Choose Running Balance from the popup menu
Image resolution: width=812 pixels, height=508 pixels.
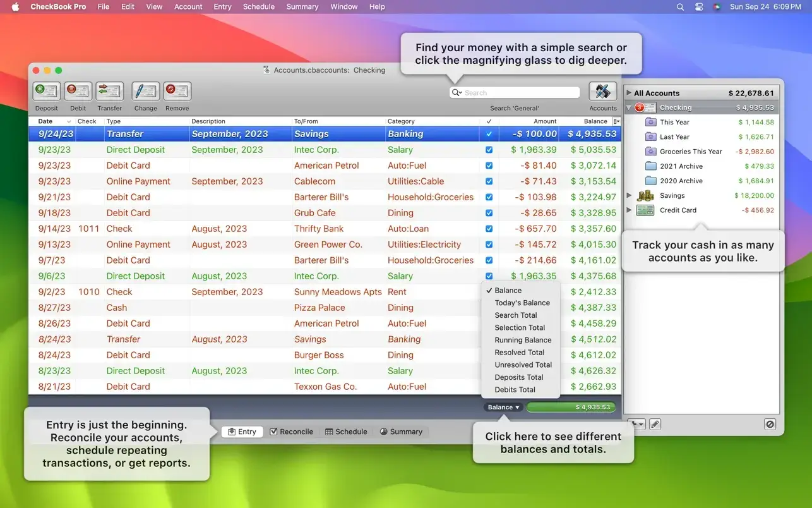tap(523, 340)
